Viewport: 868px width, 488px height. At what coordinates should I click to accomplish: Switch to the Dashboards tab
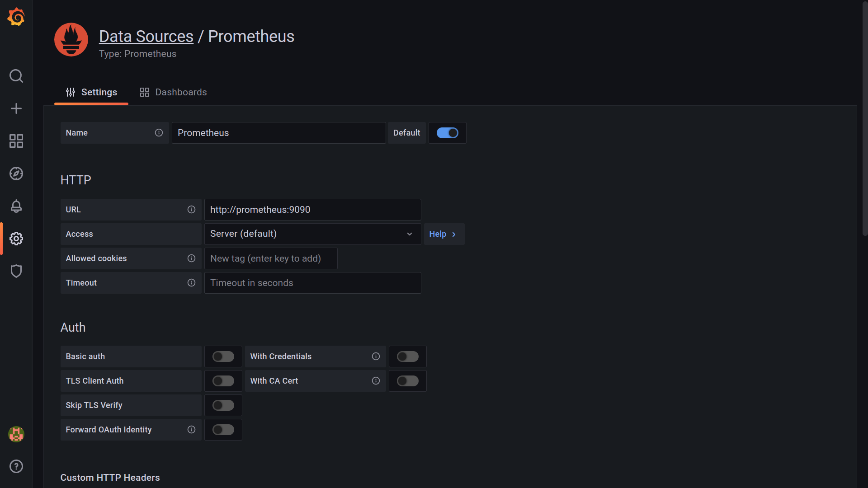pyautogui.click(x=174, y=92)
